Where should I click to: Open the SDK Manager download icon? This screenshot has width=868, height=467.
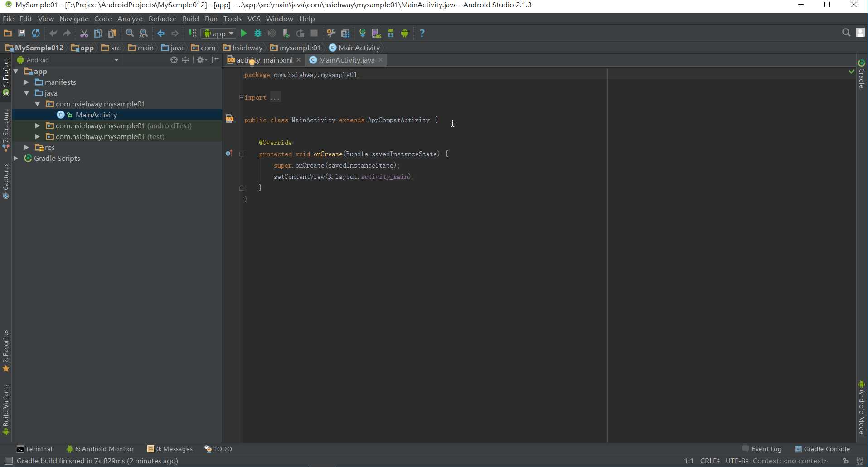pos(391,33)
